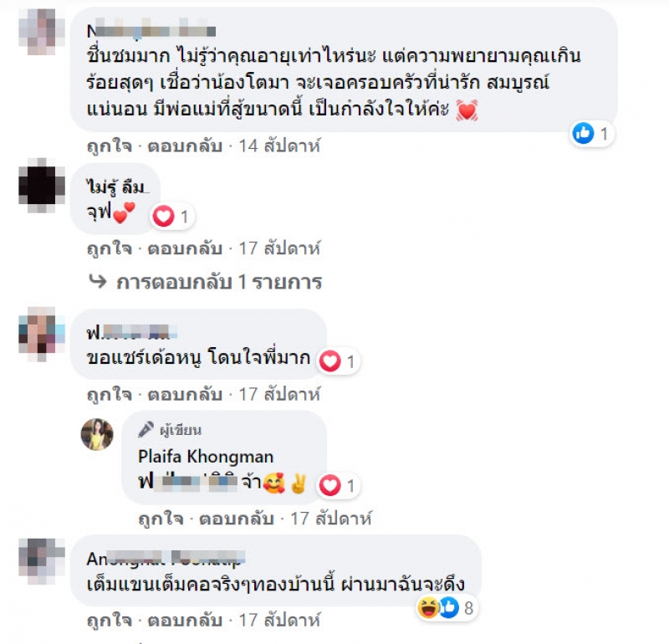Expand การตอบกลับ 1 รายการ replies
The height and width of the screenshot is (644, 669).
219,282
